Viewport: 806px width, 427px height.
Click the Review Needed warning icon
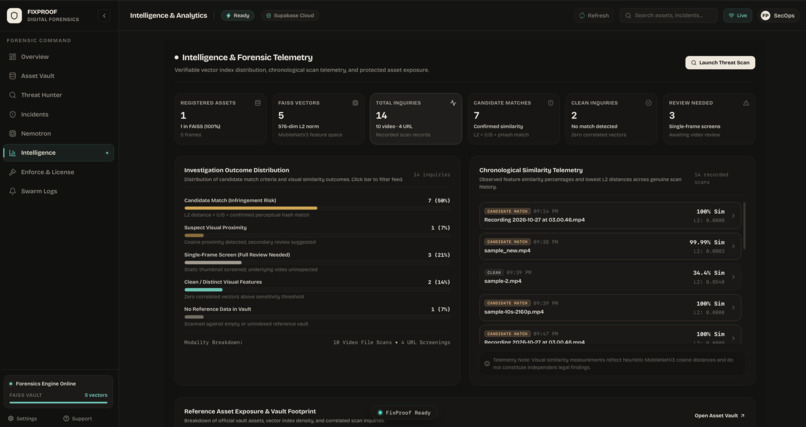coord(746,103)
